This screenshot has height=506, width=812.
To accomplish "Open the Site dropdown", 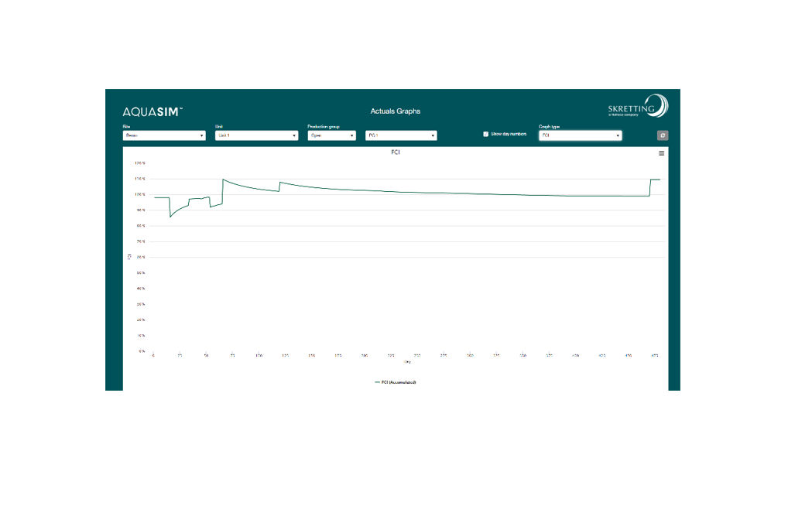I will [x=164, y=135].
